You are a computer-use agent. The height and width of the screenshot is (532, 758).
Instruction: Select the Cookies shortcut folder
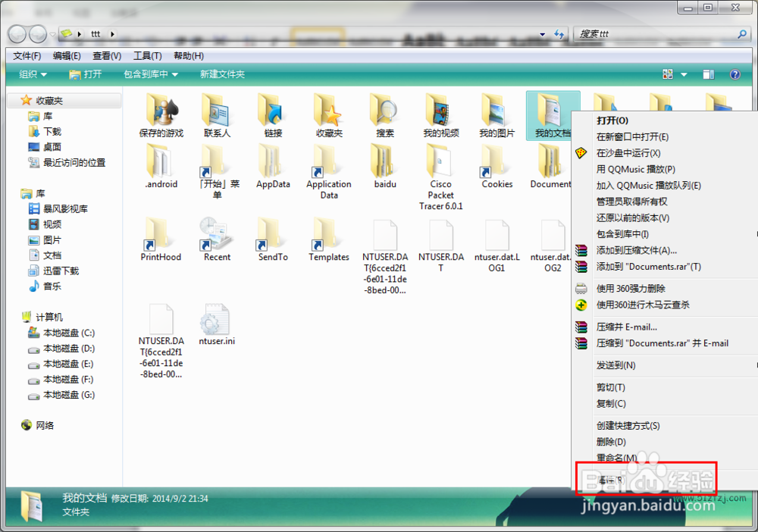click(x=497, y=166)
